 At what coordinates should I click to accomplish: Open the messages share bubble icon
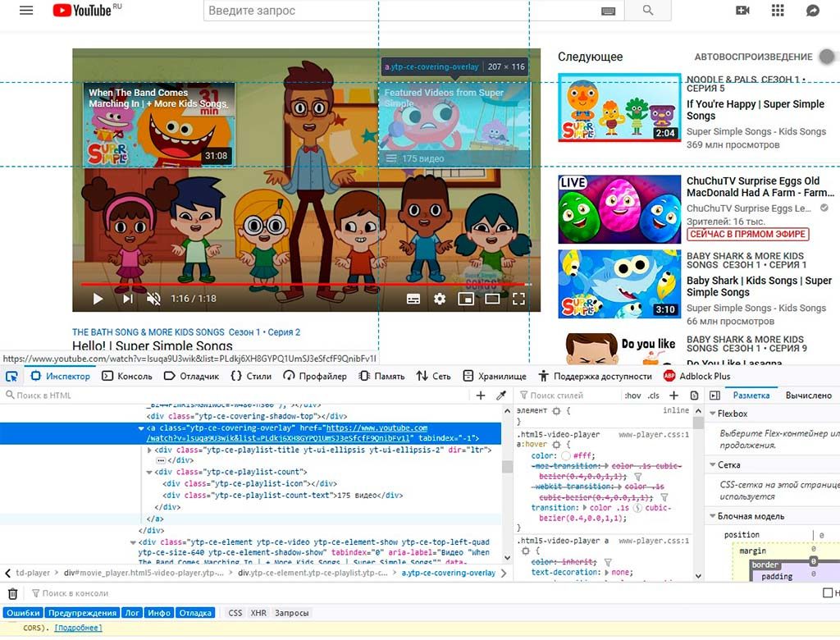813,10
